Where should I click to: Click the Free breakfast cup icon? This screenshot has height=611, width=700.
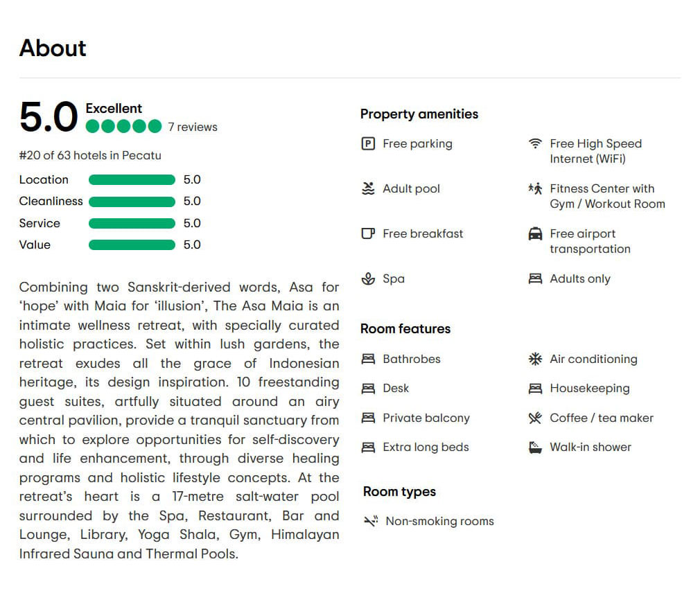pos(368,234)
